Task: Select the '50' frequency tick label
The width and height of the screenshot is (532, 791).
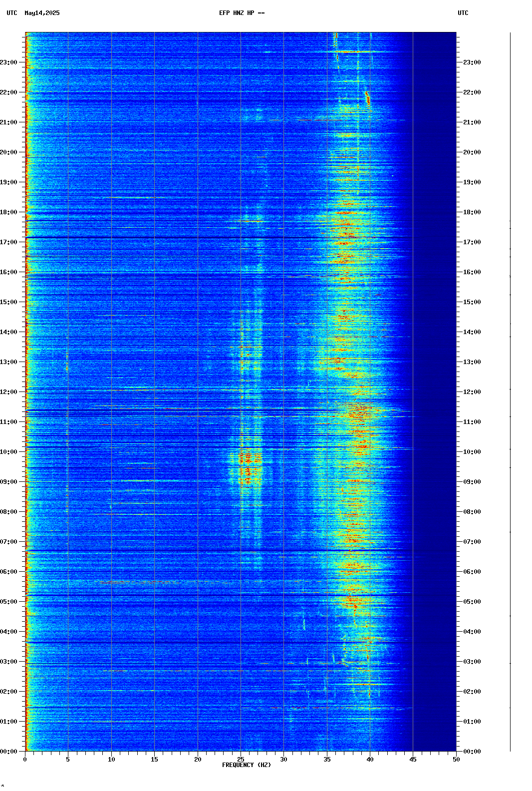Action: point(456,760)
